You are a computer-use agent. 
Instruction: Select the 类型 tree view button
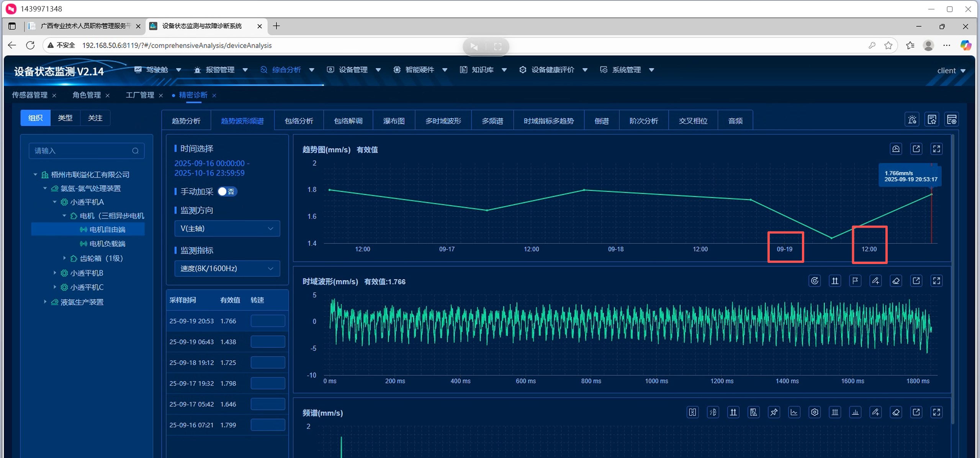[65, 118]
